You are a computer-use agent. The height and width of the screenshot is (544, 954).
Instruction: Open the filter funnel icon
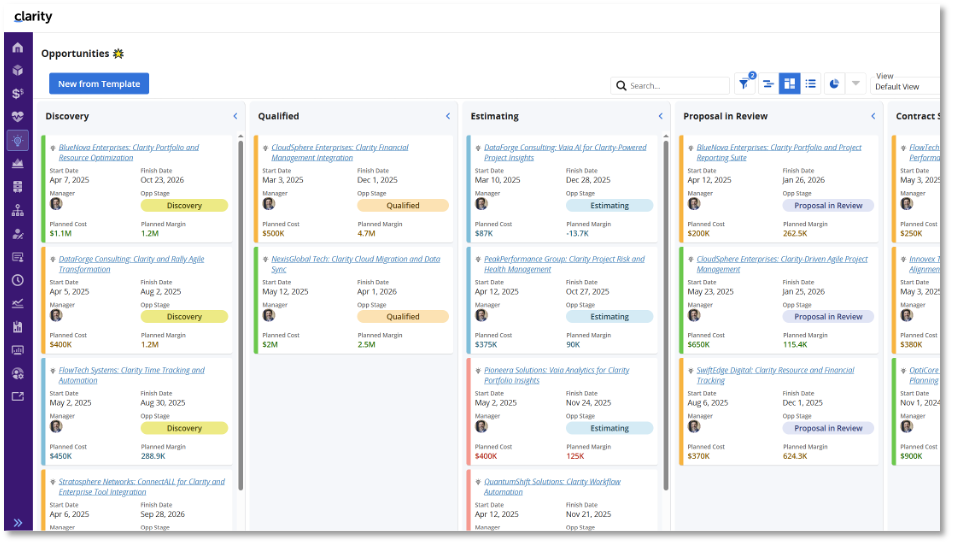coord(745,84)
